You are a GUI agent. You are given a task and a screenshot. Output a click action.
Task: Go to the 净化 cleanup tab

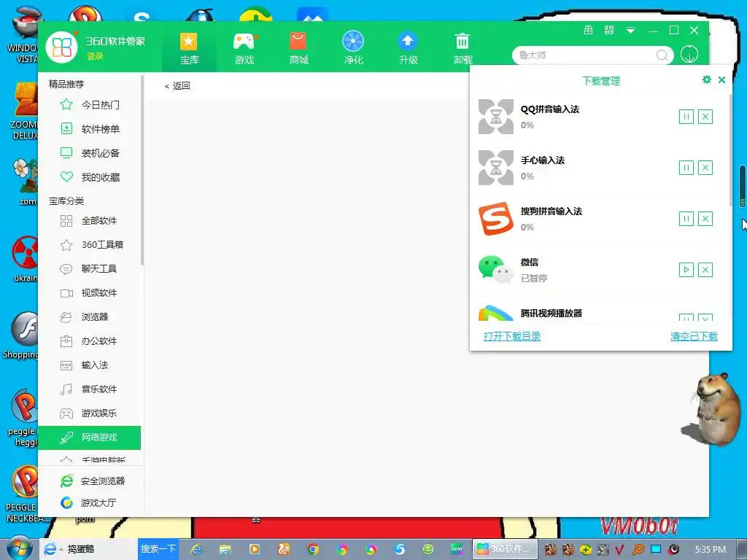[353, 49]
